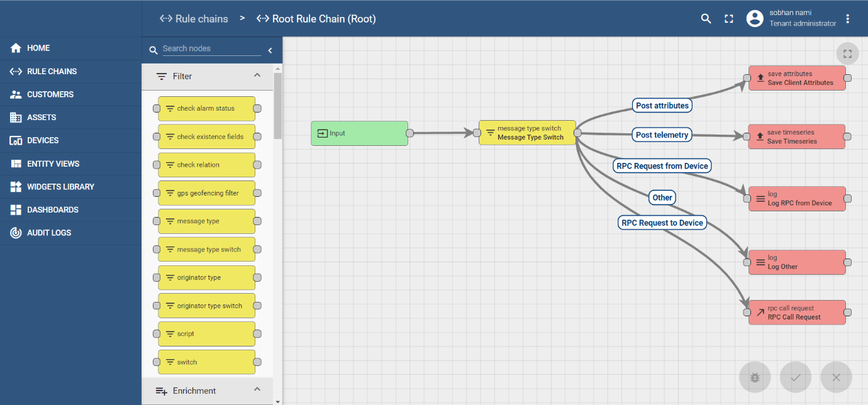Open the user profile avatar icon
Screen dimensions: 868x405
pyautogui.click(x=754, y=19)
